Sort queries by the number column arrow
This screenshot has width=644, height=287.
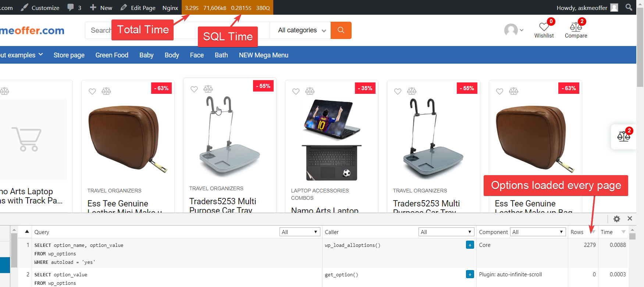(x=27, y=232)
